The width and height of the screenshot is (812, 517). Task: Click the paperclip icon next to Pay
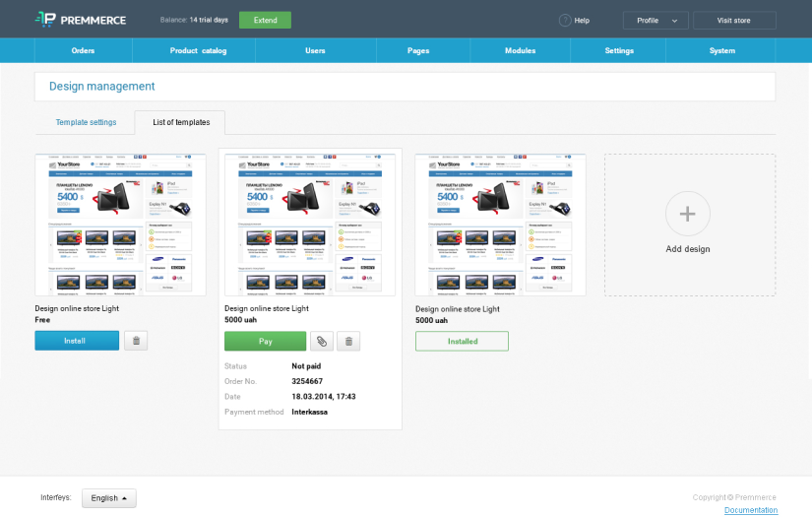pyautogui.click(x=322, y=342)
